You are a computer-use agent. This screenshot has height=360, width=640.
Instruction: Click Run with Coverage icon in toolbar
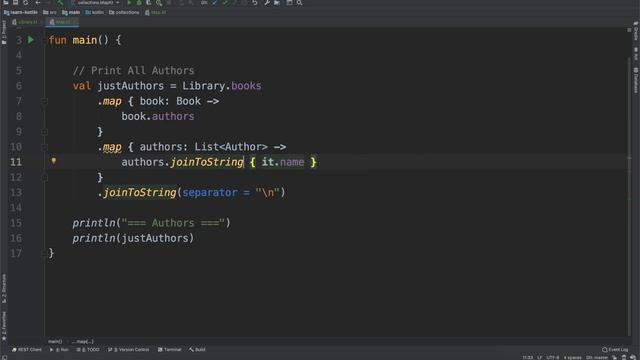149,3
